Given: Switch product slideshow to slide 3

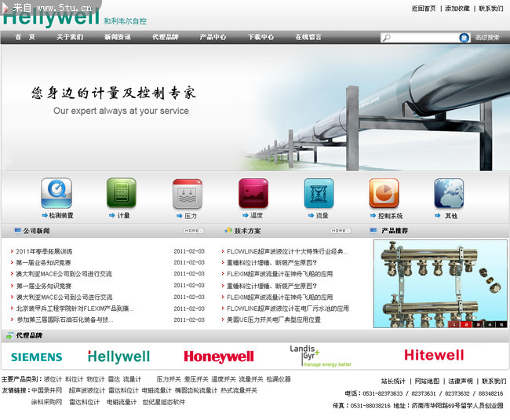Looking at the screenshot, I should pyautogui.click(x=478, y=323).
